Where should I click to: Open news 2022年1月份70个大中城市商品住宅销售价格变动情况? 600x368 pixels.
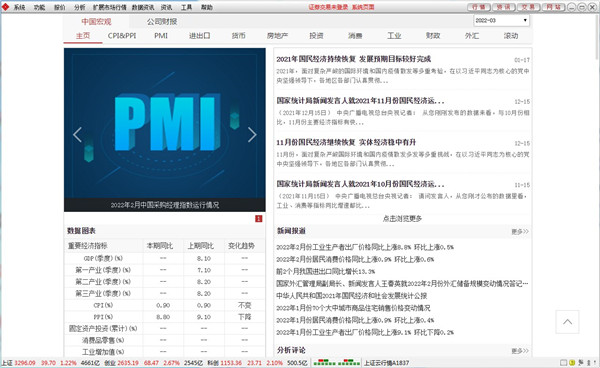(x=353, y=308)
